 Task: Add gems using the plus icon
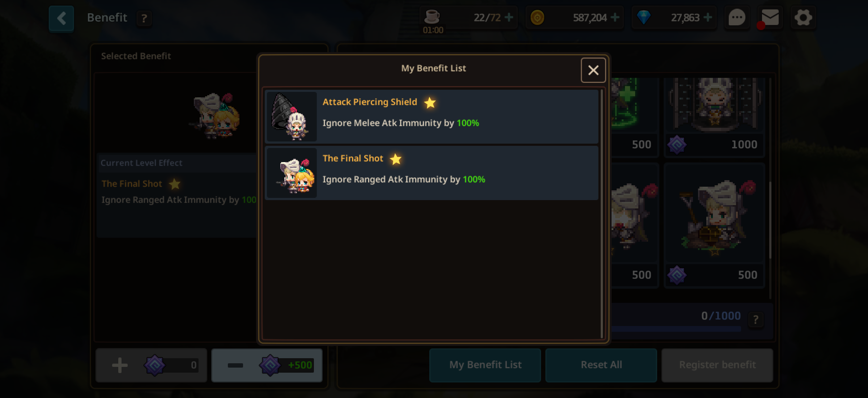click(x=708, y=17)
